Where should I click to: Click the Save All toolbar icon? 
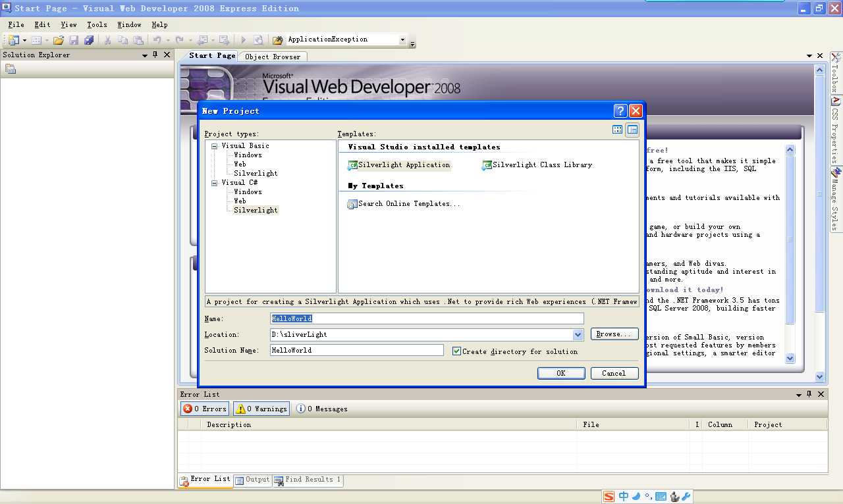coord(89,40)
